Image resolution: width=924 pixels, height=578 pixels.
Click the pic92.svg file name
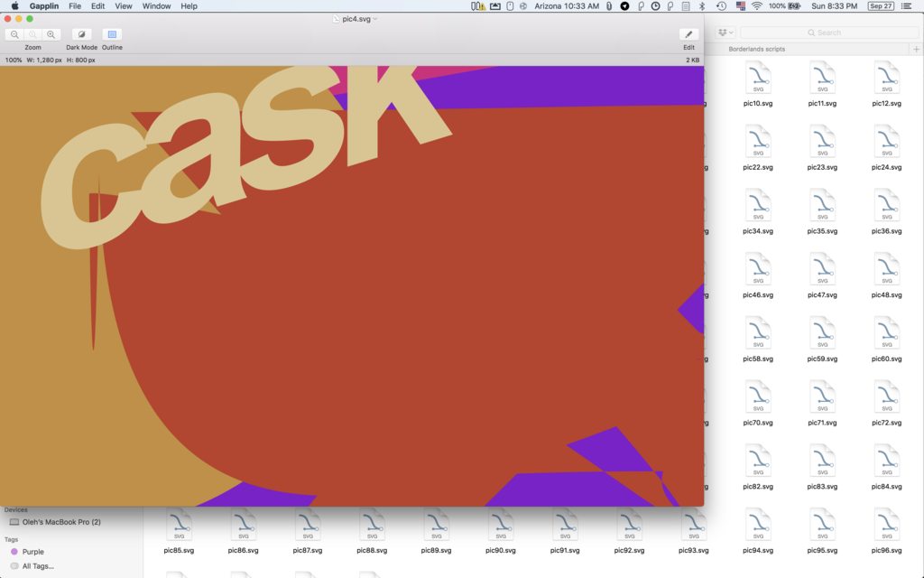coord(629,550)
